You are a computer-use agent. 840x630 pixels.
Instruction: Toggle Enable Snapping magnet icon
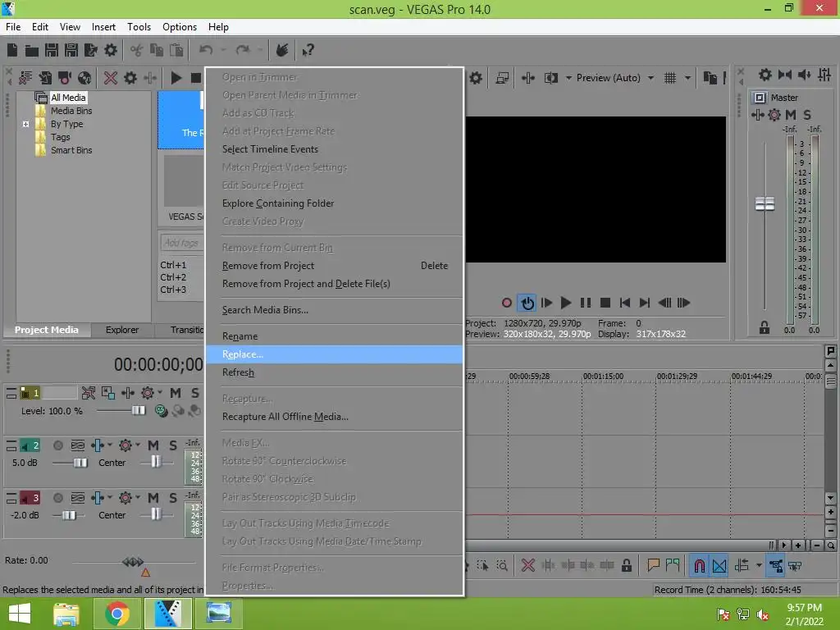pos(699,566)
